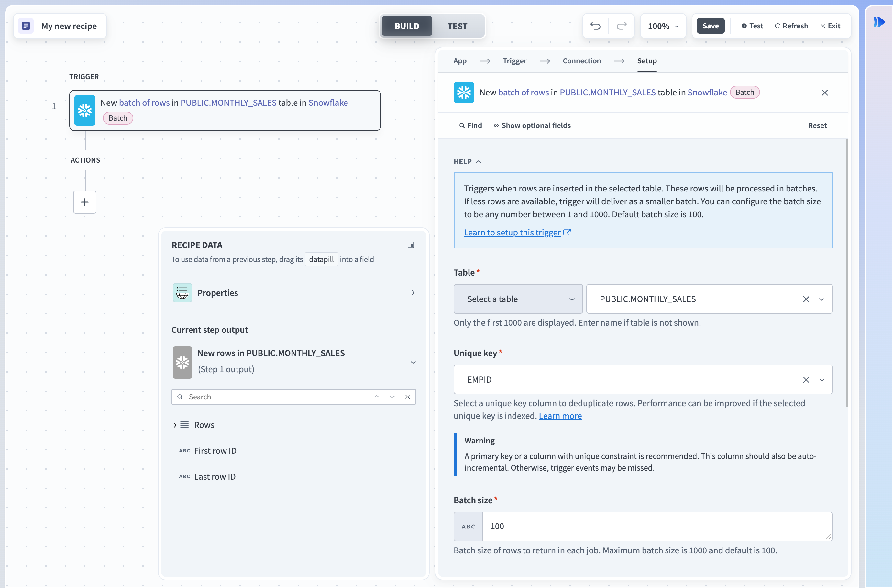Go to previous search result arrow
This screenshot has height=588, width=893.
tap(376, 397)
